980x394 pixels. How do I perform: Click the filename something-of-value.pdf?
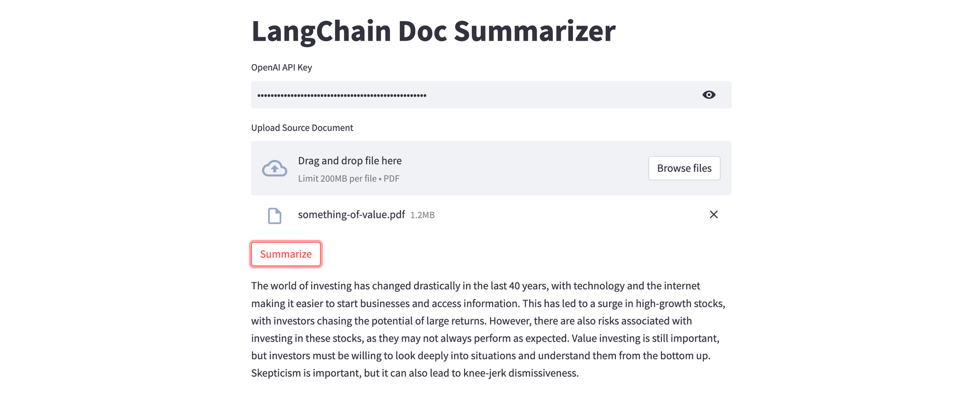(x=352, y=214)
